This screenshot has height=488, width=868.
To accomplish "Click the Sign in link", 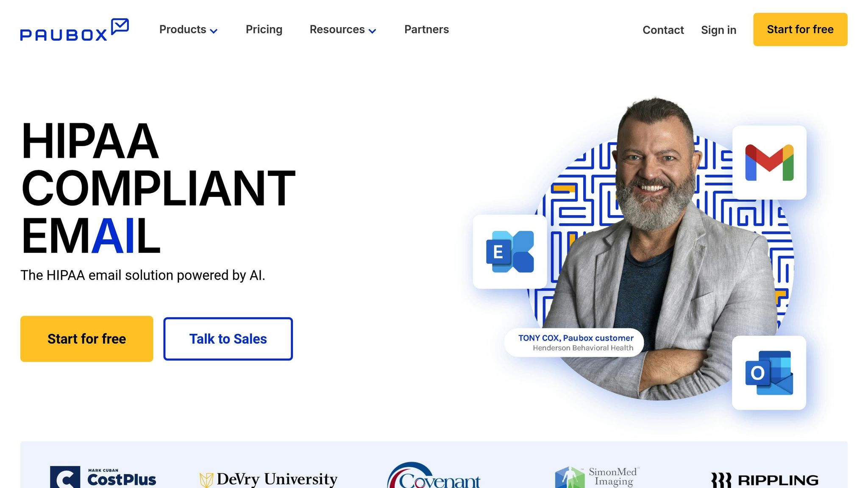I will (x=718, y=30).
